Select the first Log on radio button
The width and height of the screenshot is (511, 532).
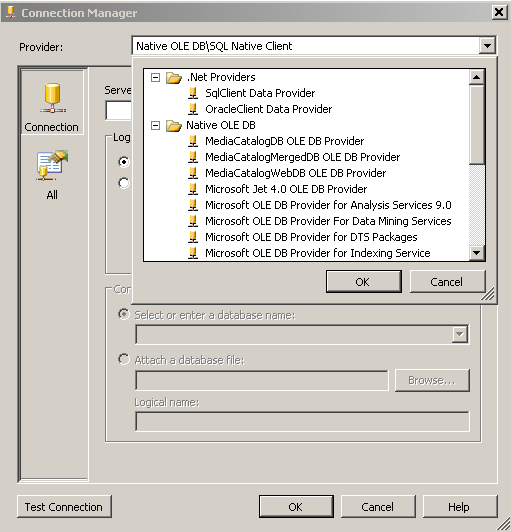coord(124,162)
